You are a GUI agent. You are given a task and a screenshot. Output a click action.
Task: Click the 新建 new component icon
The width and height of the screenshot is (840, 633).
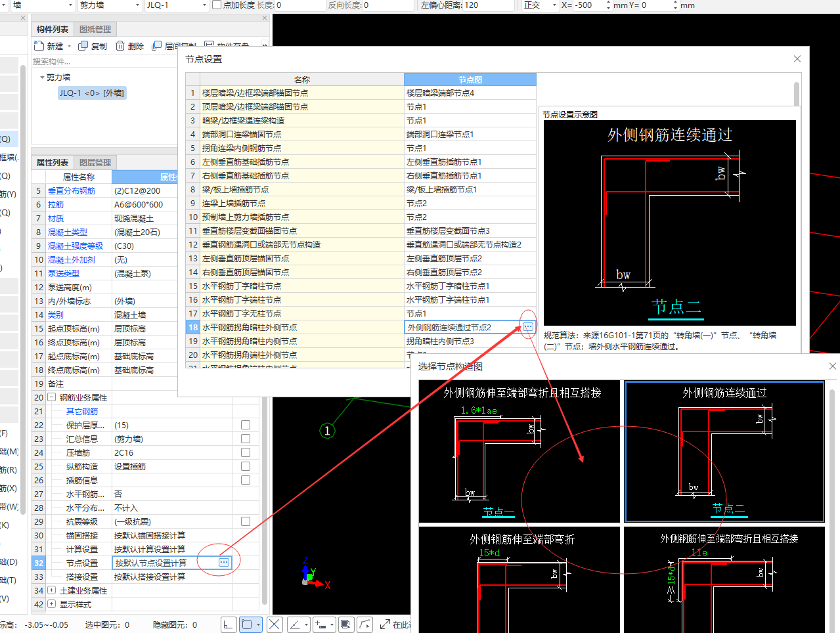(x=39, y=46)
